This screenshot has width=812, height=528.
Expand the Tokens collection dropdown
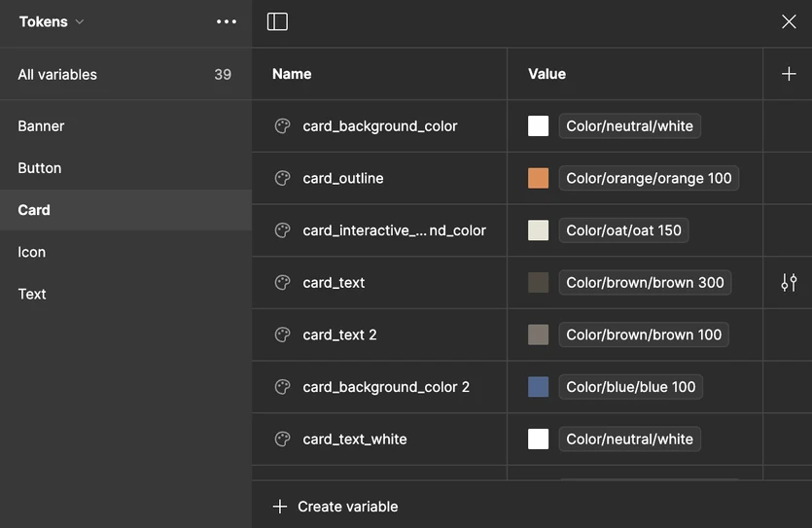tap(52, 21)
